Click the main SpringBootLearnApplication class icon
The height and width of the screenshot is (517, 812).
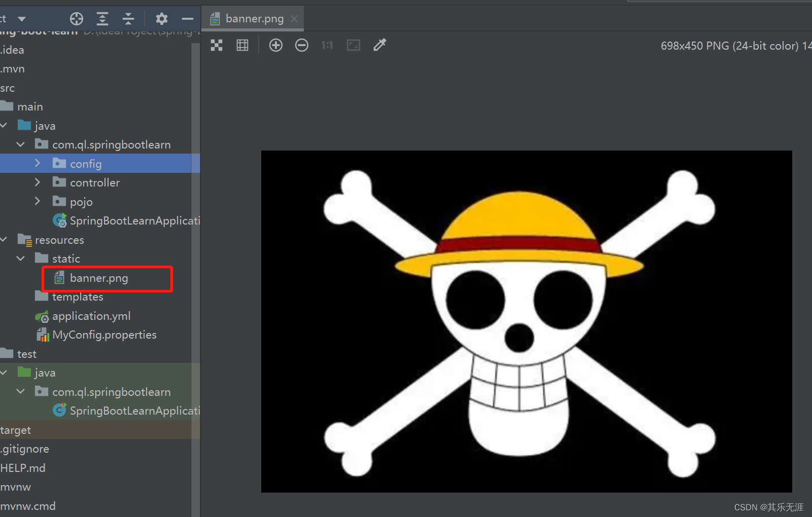pos(60,220)
